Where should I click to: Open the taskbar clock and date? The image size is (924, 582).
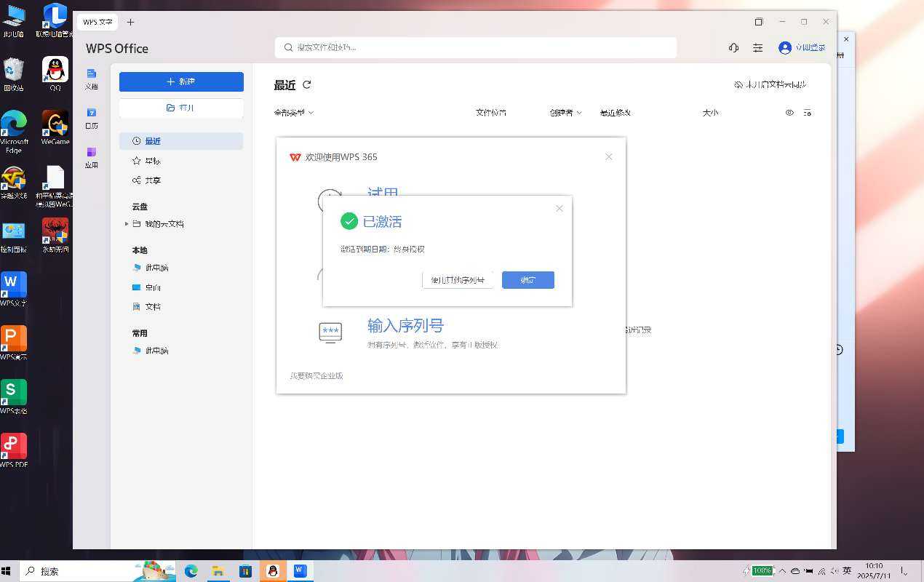click(x=874, y=571)
